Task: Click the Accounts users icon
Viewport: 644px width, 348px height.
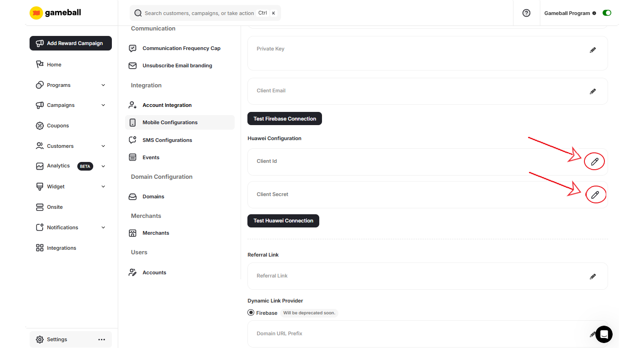Action: [x=132, y=272]
